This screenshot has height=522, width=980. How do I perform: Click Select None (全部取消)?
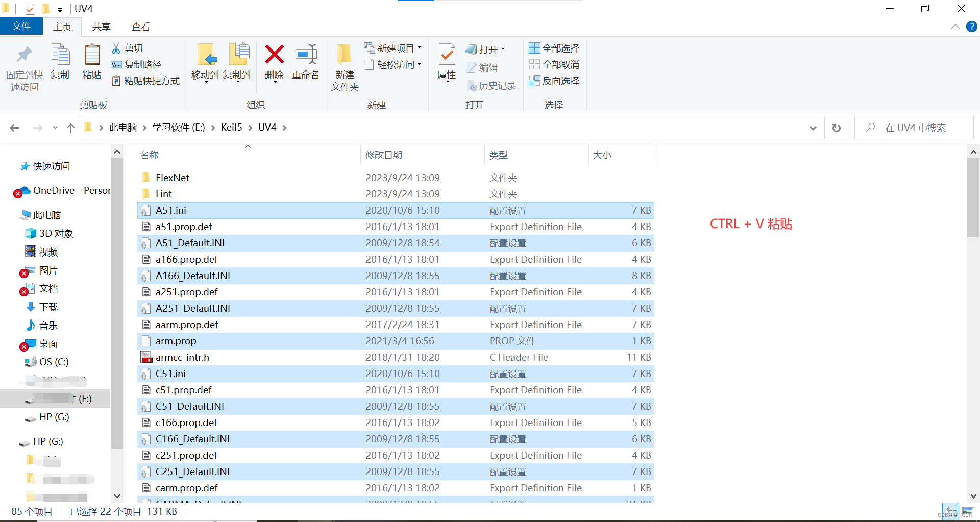point(554,64)
